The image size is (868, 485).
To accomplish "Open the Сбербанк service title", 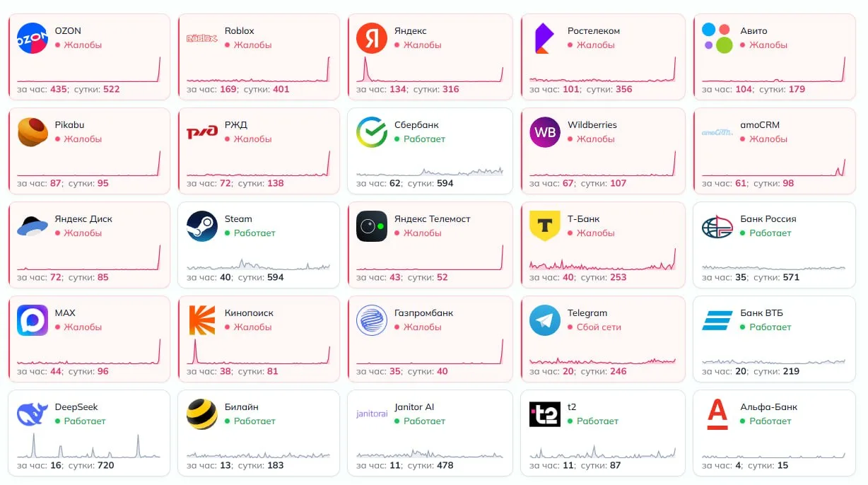I will tap(416, 125).
